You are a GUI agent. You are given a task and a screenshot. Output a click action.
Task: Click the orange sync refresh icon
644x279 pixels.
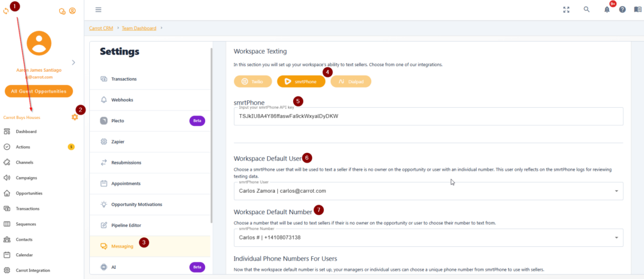(6, 11)
